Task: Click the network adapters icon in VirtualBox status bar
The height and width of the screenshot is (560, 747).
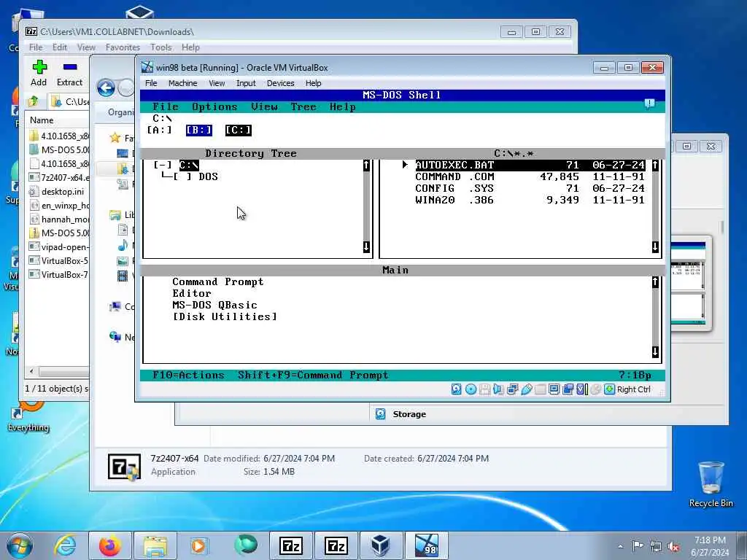Action: coord(513,389)
